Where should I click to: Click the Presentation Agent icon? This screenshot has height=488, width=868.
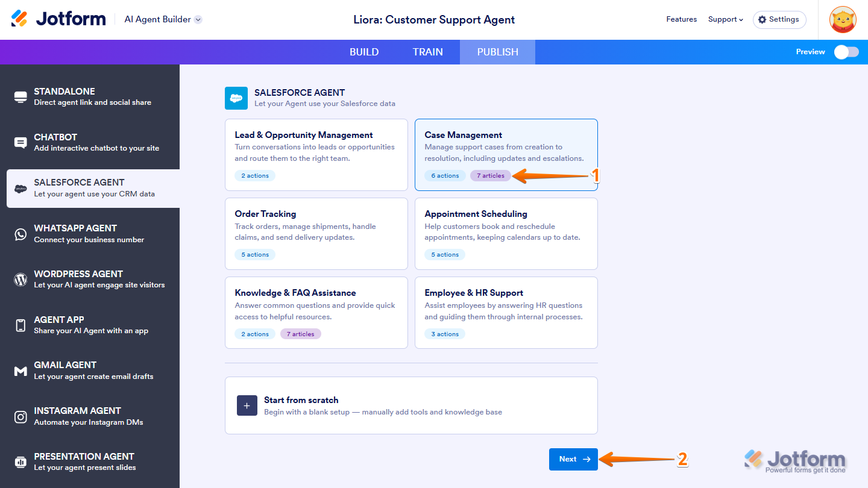[20, 462]
